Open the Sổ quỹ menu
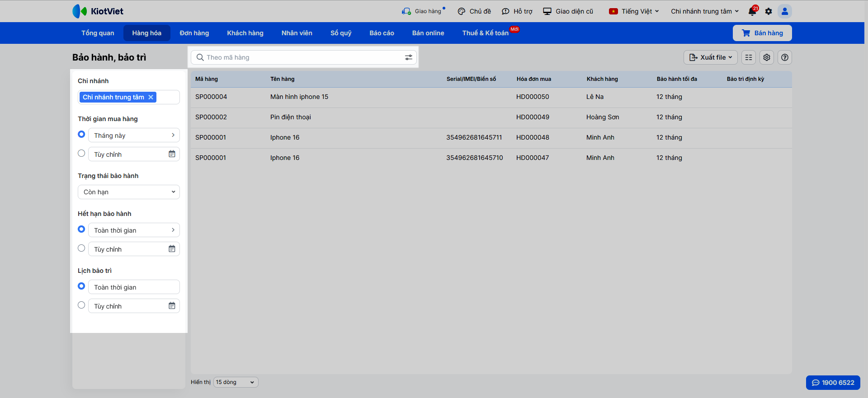Image resolution: width=868 pixels, height=398 pixels. coord(341,33)
